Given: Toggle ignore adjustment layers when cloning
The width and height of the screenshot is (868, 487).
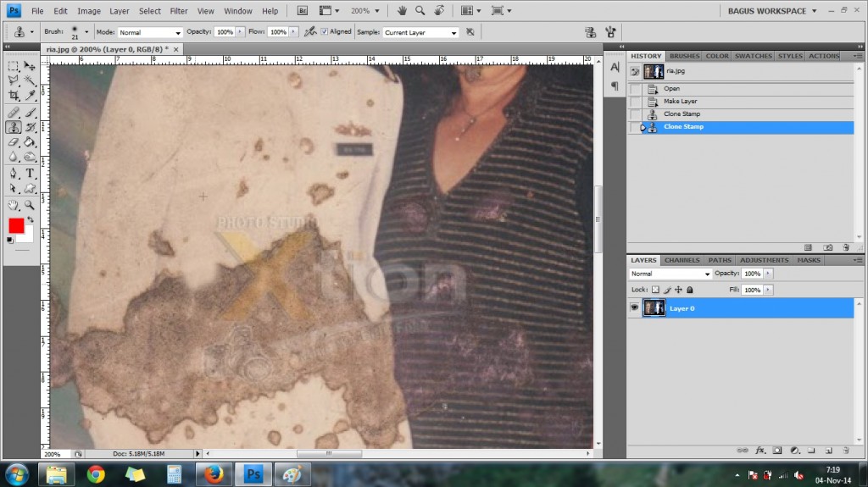Looking at the screenshot, I should pyautogui.click(x=470, y=32).
